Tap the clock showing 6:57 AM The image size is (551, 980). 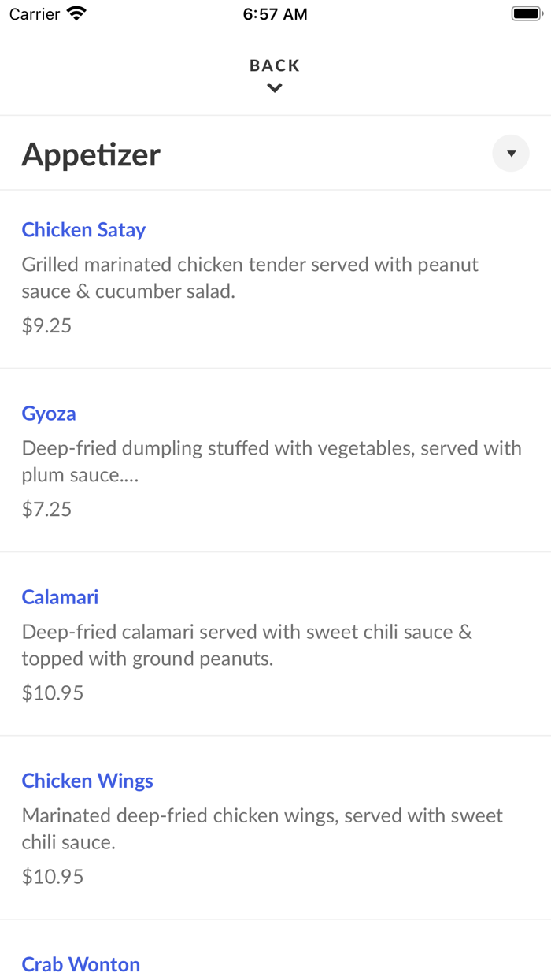tap(275, 13)
